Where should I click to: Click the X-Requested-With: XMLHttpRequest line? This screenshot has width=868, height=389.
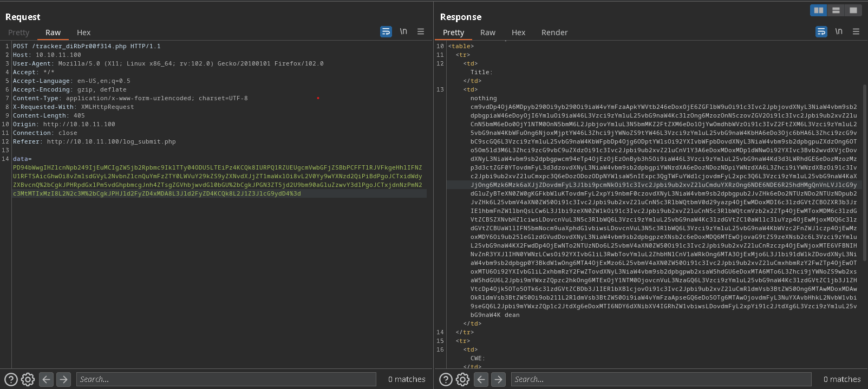pyautogui.click(x=74, y=107)
